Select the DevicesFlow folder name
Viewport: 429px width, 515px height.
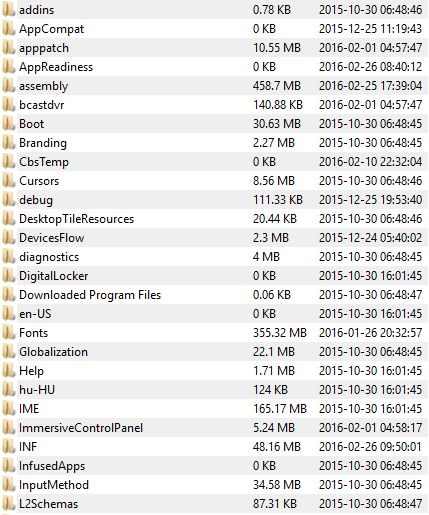click(x=52, y=238)
